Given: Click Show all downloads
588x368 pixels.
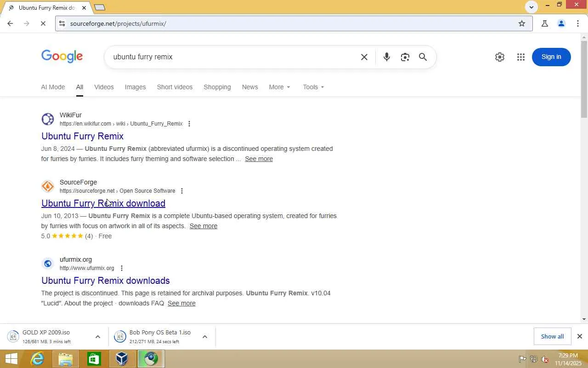Looking at the screenshot, I should [552, 336].
